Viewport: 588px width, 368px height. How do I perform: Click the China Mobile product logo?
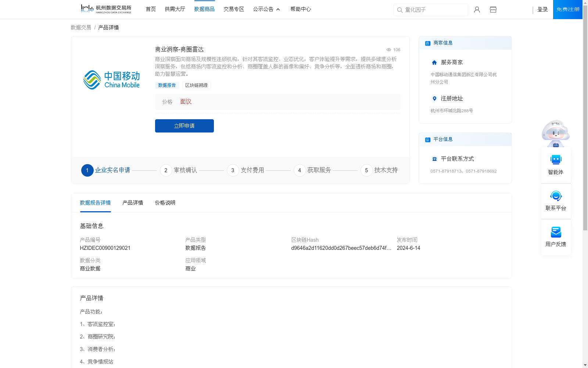click(x=111, y=80)
